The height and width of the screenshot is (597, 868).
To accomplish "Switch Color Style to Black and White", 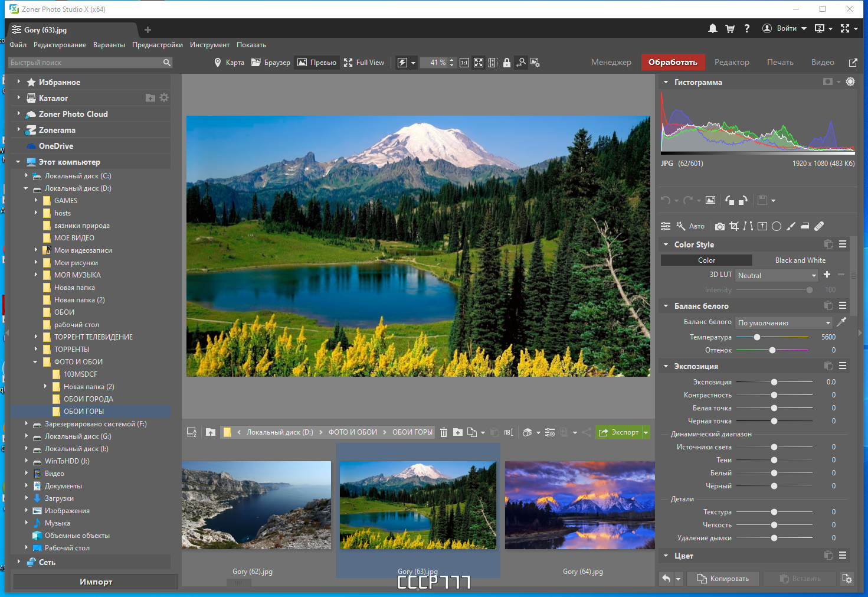I will [800, 260].
